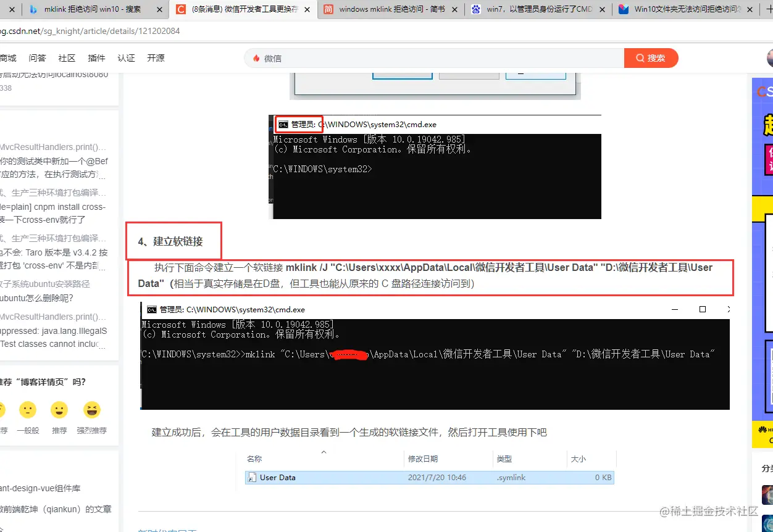Click the '一般般' neutral face emoji
Screen dimensions: 773x532
[x=28, y=410]
